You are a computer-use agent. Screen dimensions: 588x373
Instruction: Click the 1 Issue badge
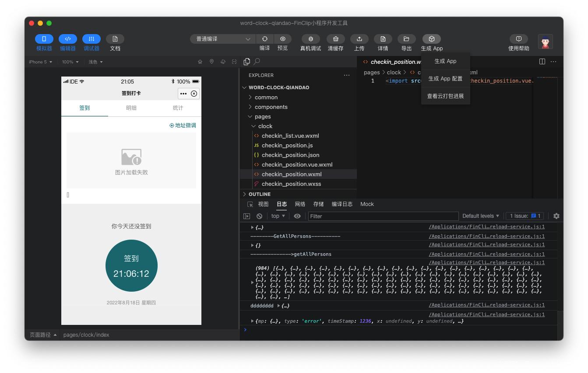(x=525, y=216)
